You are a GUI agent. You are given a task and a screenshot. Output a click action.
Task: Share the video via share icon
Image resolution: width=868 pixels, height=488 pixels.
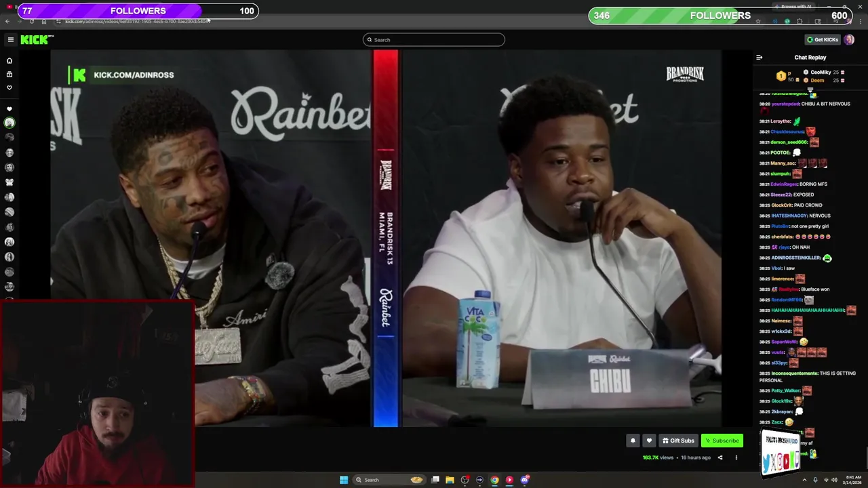[x=720, y=457]
